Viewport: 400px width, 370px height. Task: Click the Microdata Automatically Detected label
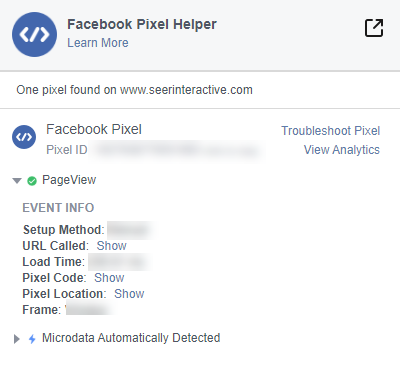131,338
